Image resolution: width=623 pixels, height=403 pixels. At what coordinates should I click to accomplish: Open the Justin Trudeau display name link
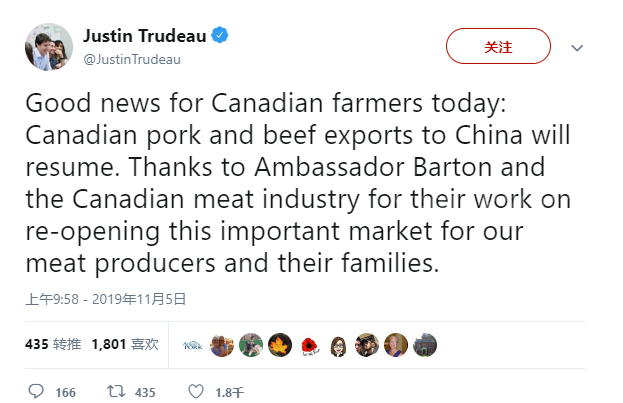tap(144, 36)
